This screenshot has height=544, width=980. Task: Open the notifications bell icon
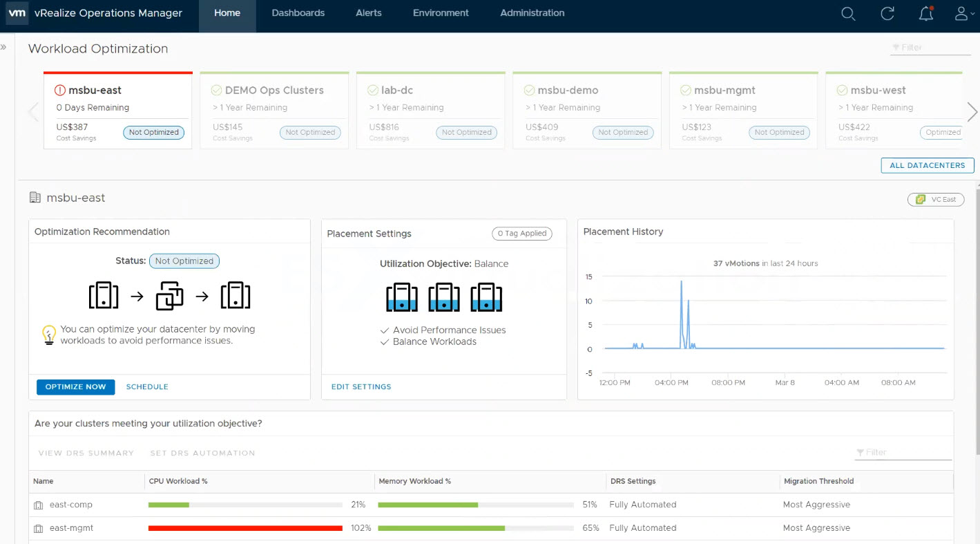tap(926, 13)
